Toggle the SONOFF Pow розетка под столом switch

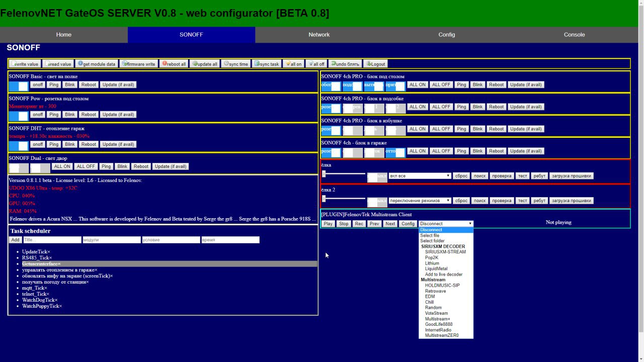pos(19,116)
